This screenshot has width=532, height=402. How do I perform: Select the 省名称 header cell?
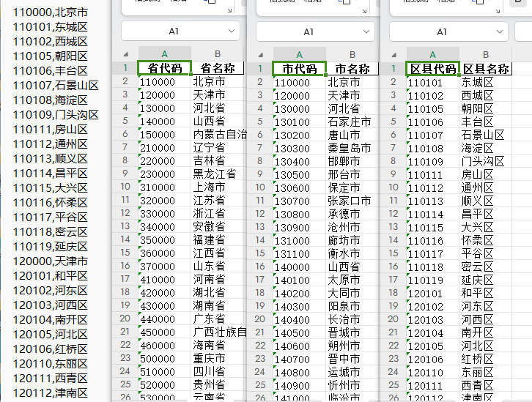(218, 68)
